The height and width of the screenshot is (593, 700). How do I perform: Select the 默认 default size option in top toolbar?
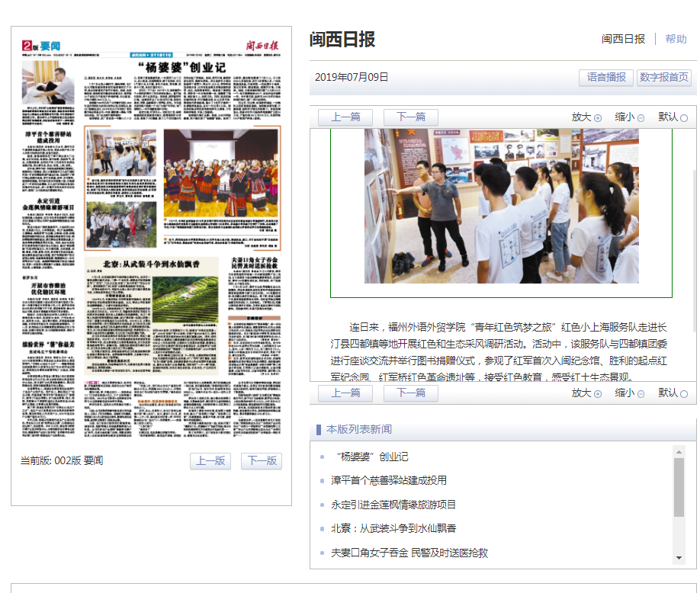pos(683,117)
